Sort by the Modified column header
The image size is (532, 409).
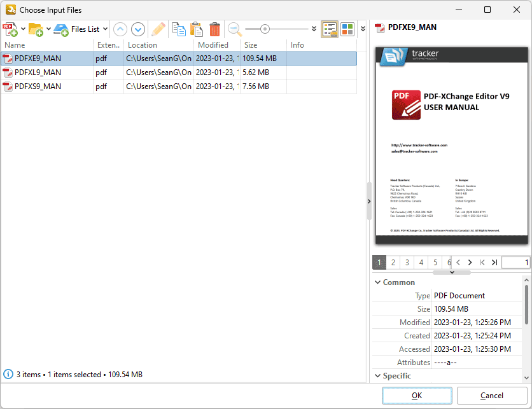217,45
